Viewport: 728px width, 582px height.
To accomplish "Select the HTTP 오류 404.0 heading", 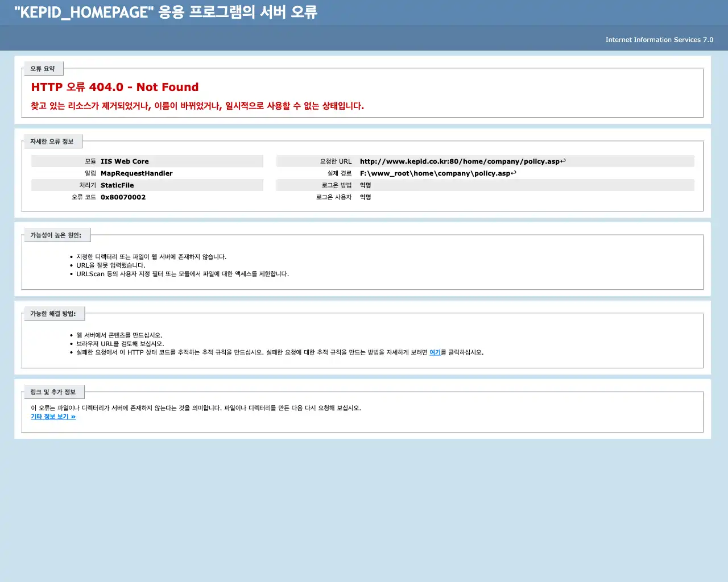I will point(114,87).
